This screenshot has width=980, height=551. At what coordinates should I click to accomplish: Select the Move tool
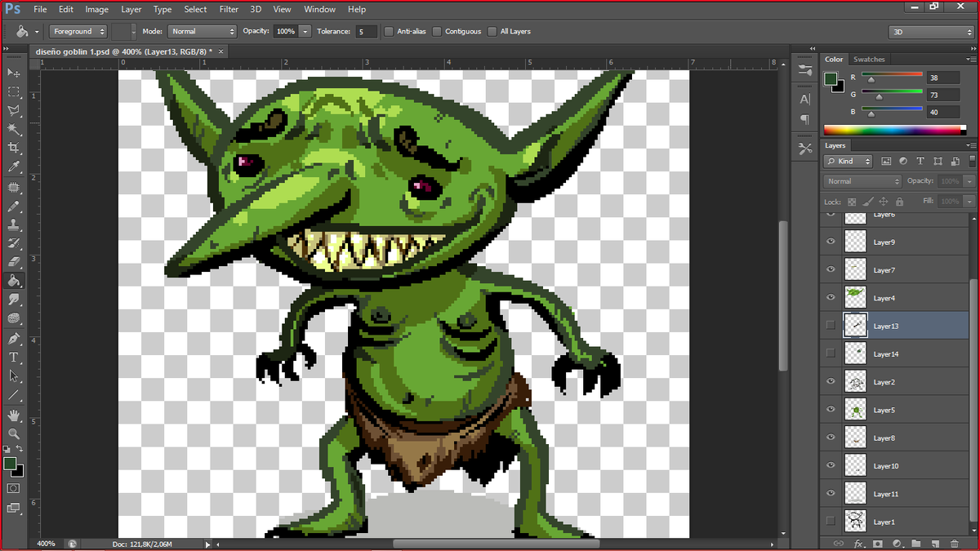pos(14,73)
